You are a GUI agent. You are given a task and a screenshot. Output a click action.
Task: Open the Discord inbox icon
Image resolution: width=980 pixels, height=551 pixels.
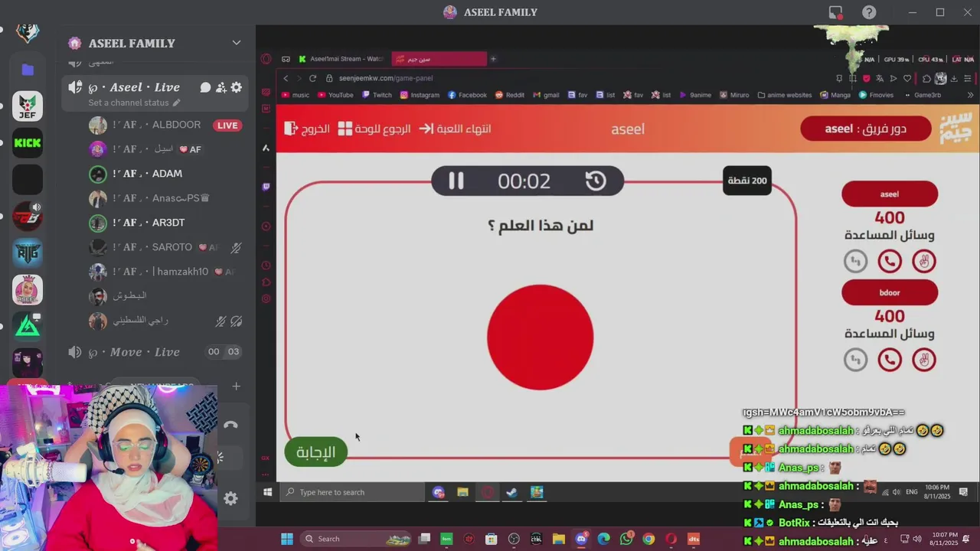tap(835, 12)
